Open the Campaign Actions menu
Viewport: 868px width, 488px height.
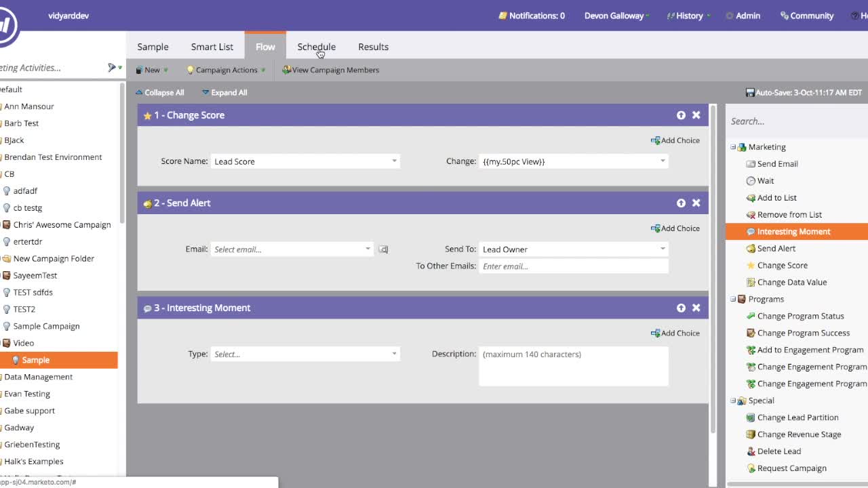226,70
